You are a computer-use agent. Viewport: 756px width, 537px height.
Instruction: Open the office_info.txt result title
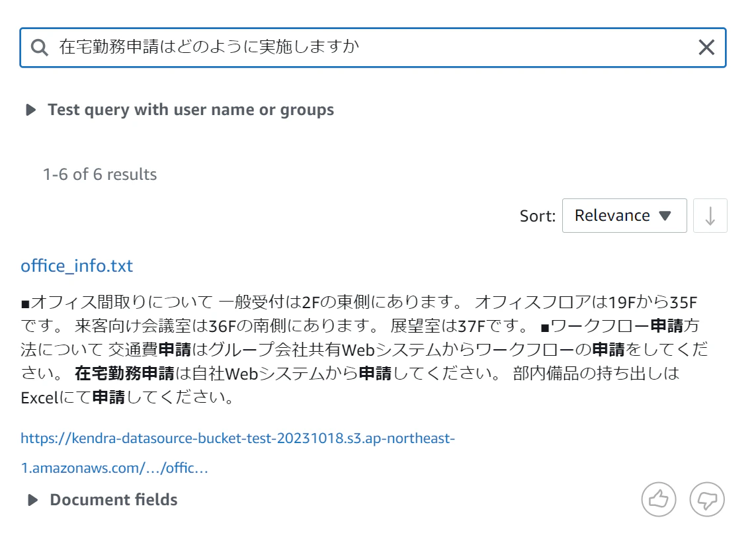coord(77,266)
